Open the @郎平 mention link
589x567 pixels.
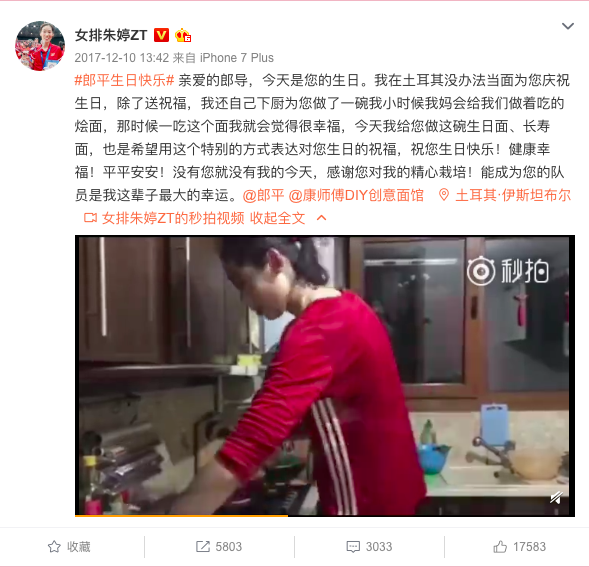pyautogui.click(x=263, y=195)
